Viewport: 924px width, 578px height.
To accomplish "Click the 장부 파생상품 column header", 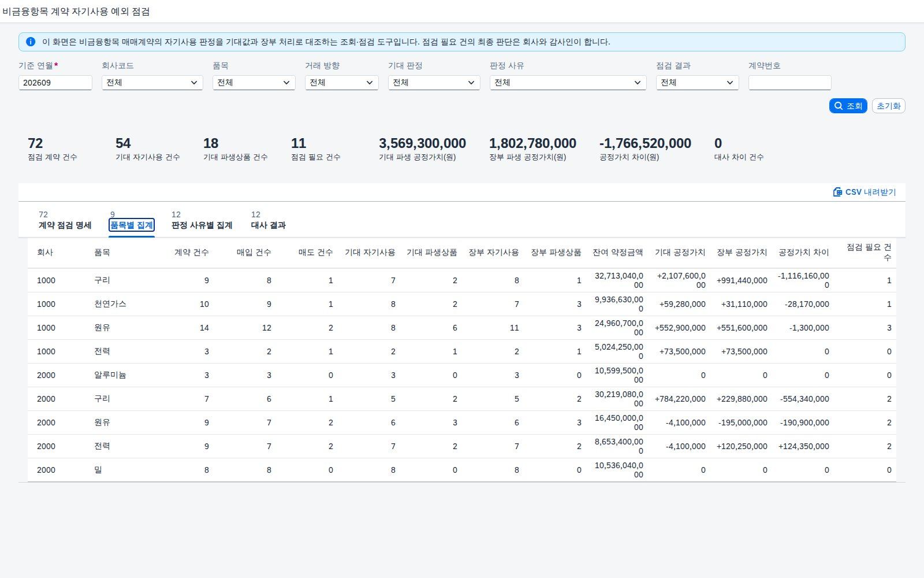I will pyautogui.click(x=556, y=253).
